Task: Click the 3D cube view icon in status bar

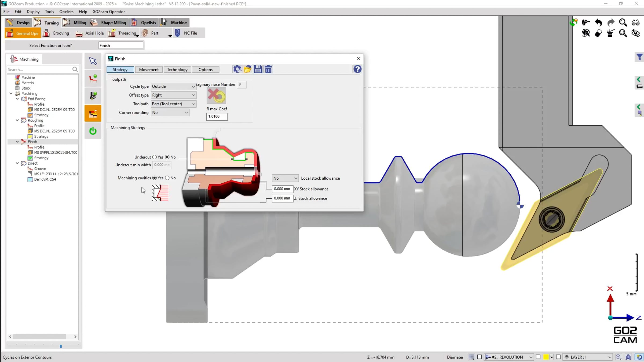Action: (618, 357)
